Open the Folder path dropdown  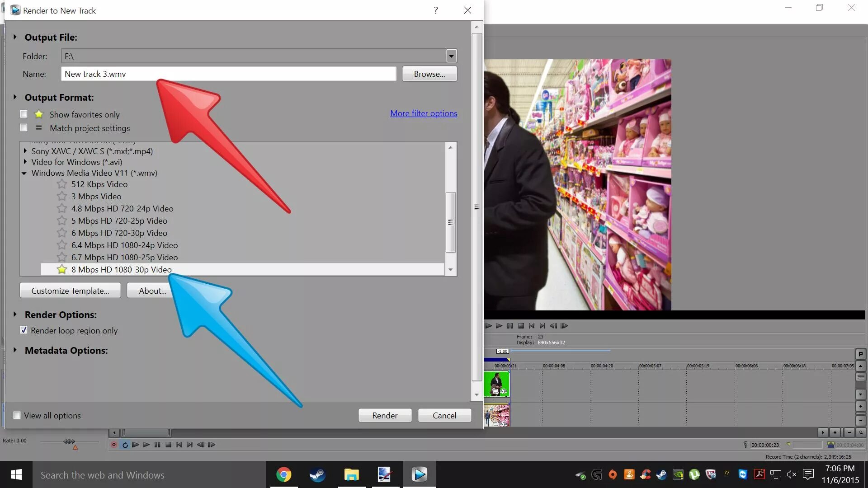(451, 56)
